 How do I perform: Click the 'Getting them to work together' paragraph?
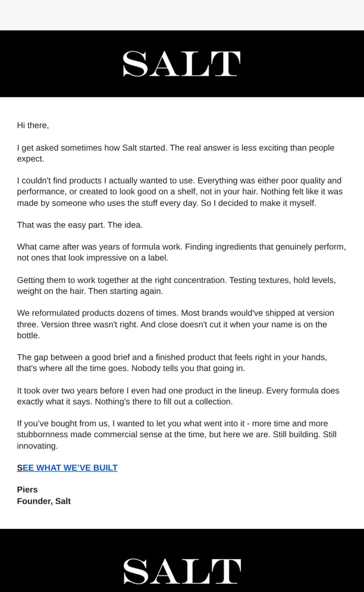tap(176, 285)
